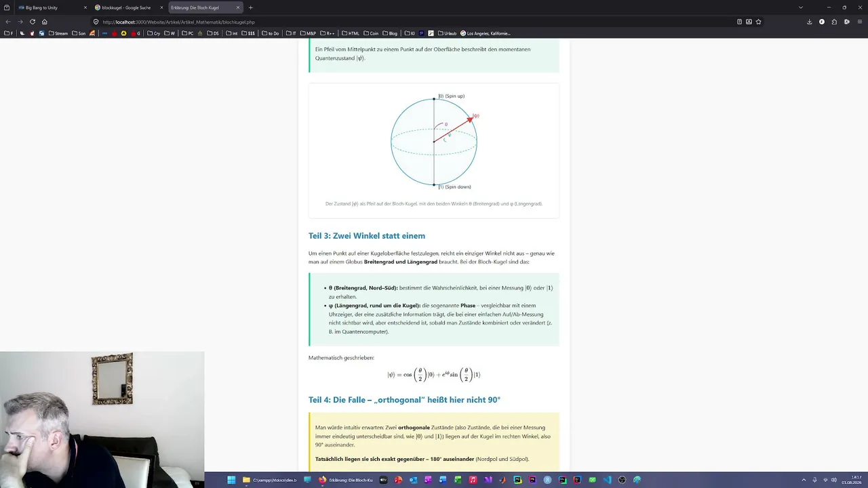Go back to previous page
Screen dimensions: 868x488
click(8, 22)
